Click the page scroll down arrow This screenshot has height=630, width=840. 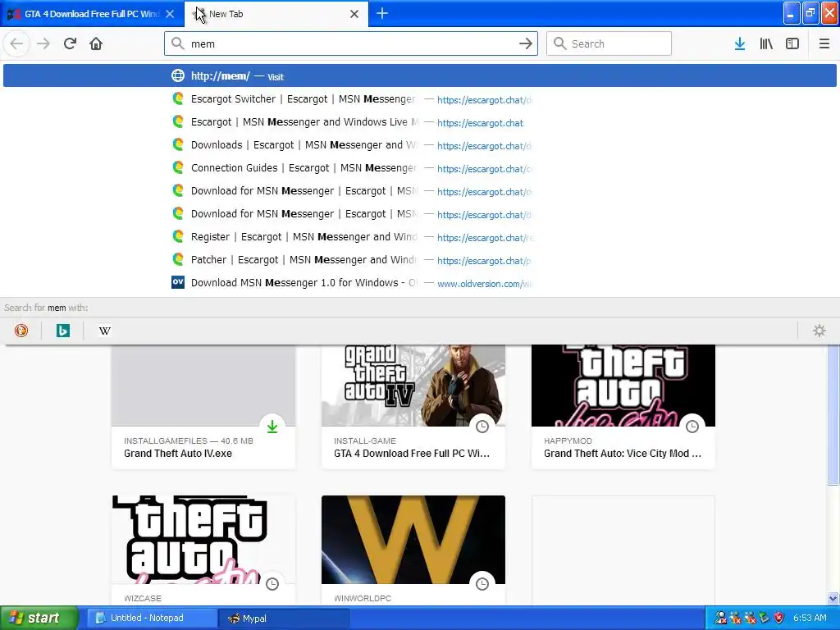point(833,598)
